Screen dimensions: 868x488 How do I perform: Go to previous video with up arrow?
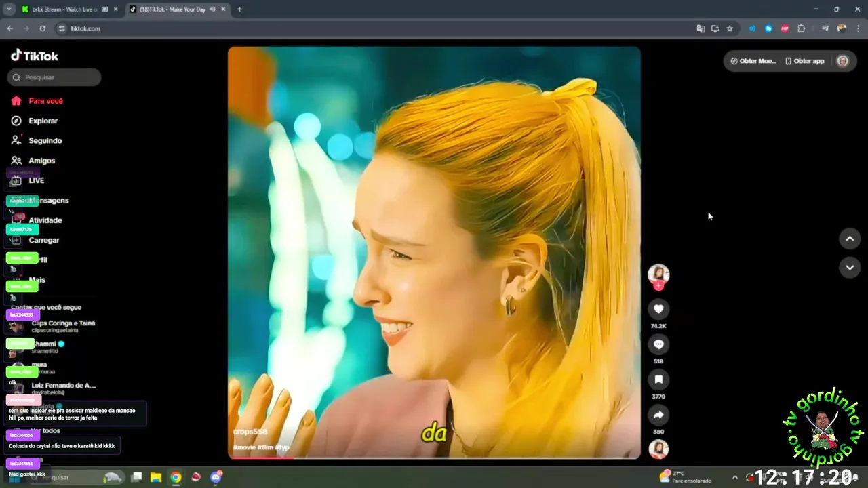point(850,239)
